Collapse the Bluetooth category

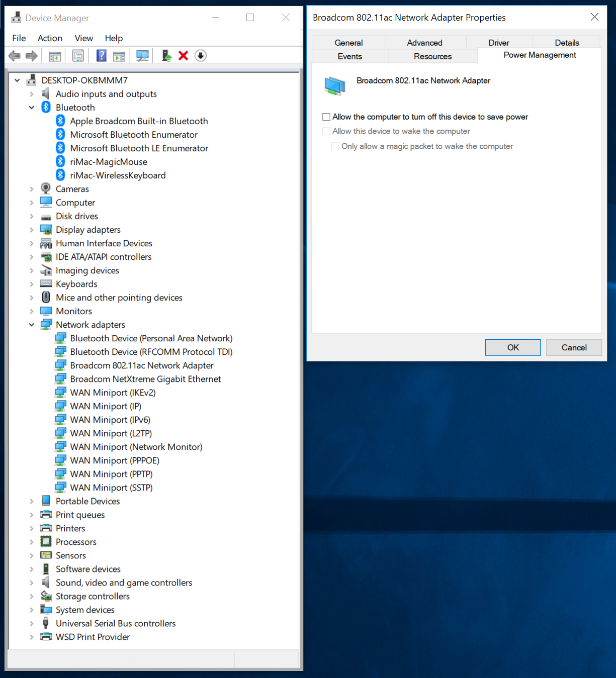(x=31, y=107)
